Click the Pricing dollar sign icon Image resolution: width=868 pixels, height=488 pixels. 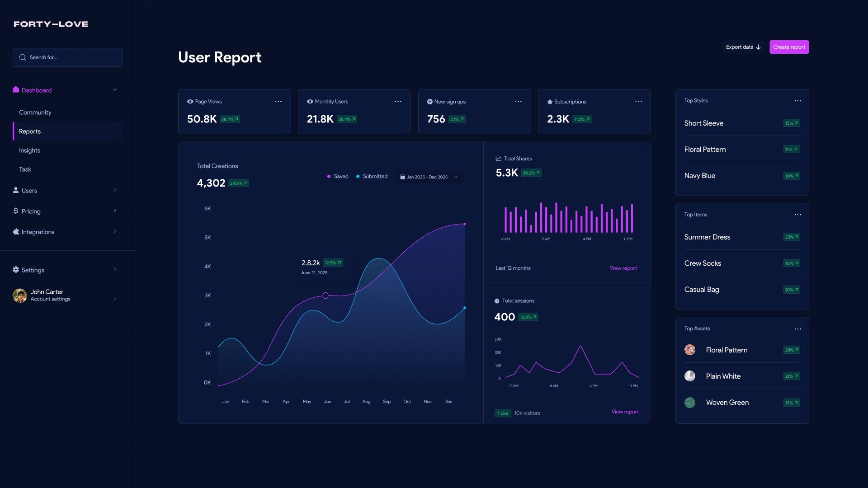click(x=16, y=211)
